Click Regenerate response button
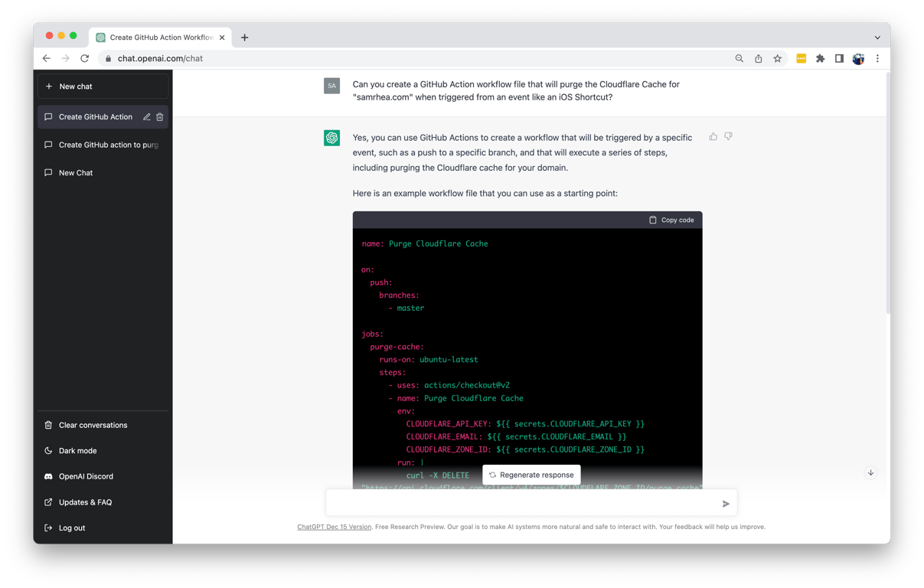 click(531, 475)
